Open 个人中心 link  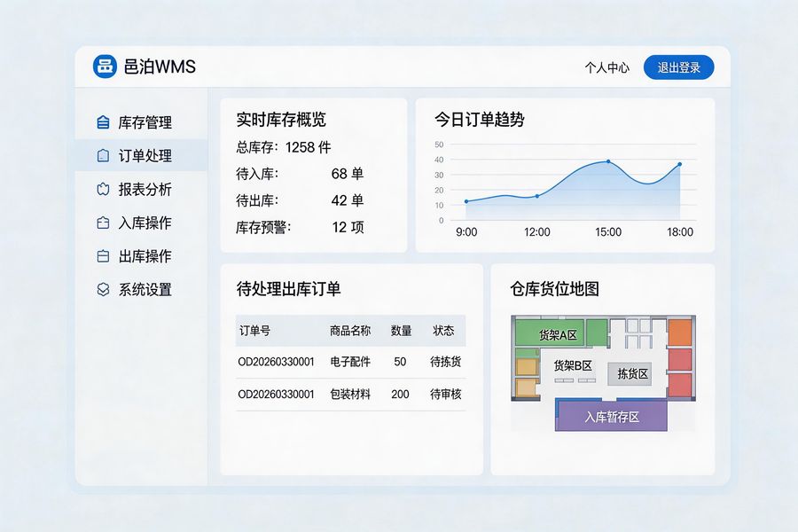tap(606, 67)
